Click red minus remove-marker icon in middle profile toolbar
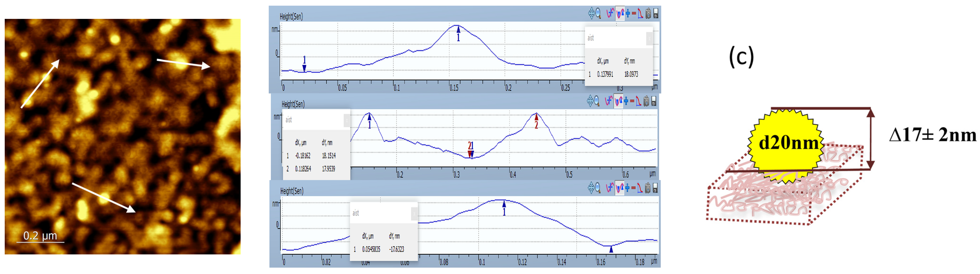The height and width of the screenshot is (274, 980). click(x=633, y=101)
